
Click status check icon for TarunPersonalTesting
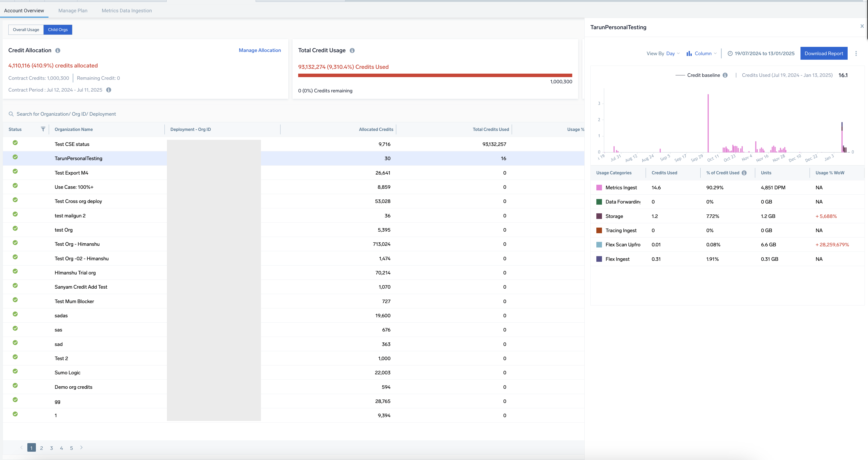pyautogui.click(x=15, y=157)
